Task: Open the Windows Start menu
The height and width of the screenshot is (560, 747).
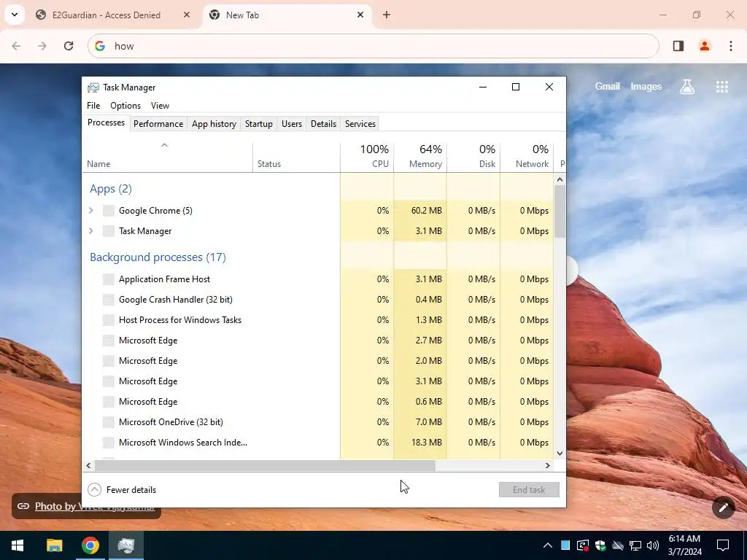Action: click(x=18, y=545)
